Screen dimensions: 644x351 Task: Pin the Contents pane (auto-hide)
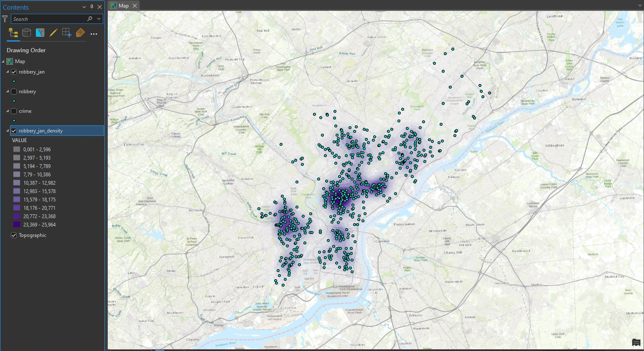tap(92, 7)
